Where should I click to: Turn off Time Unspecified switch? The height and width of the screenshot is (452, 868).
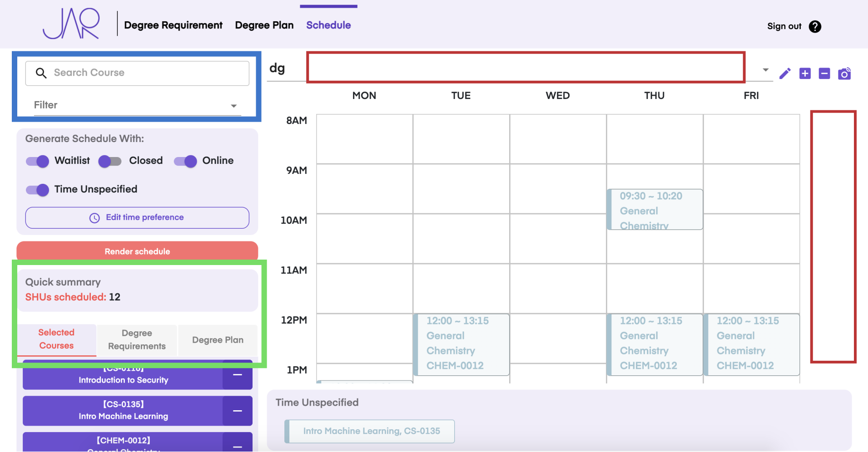(x=38, y=190)
